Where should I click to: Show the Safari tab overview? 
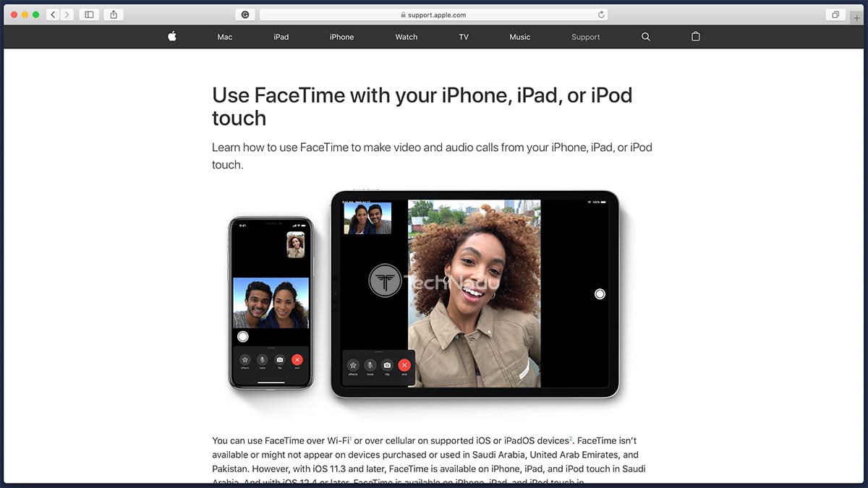coord(835,14)
